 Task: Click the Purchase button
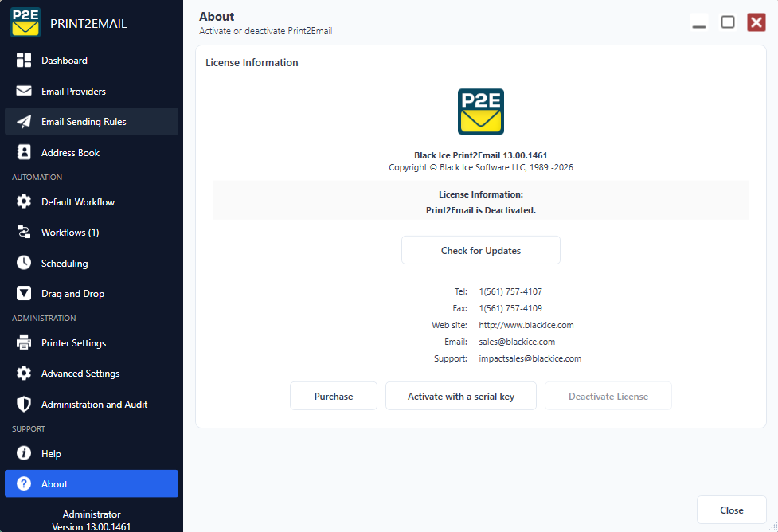pyautogui.click(x=334, y=396)
